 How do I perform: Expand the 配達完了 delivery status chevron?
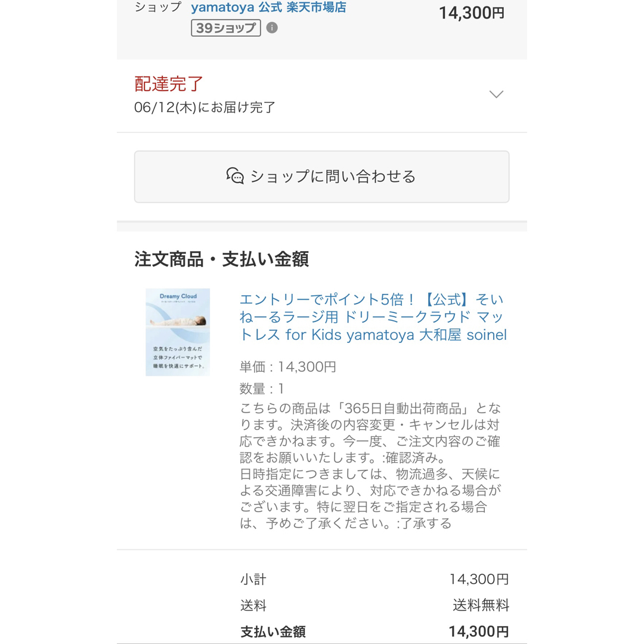496,94
